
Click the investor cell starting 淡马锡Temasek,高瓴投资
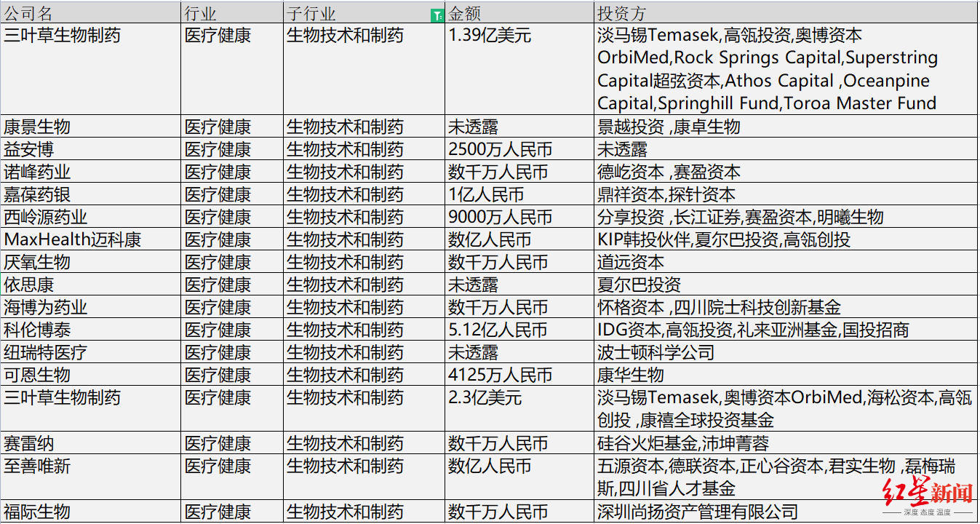click(786, 69)
